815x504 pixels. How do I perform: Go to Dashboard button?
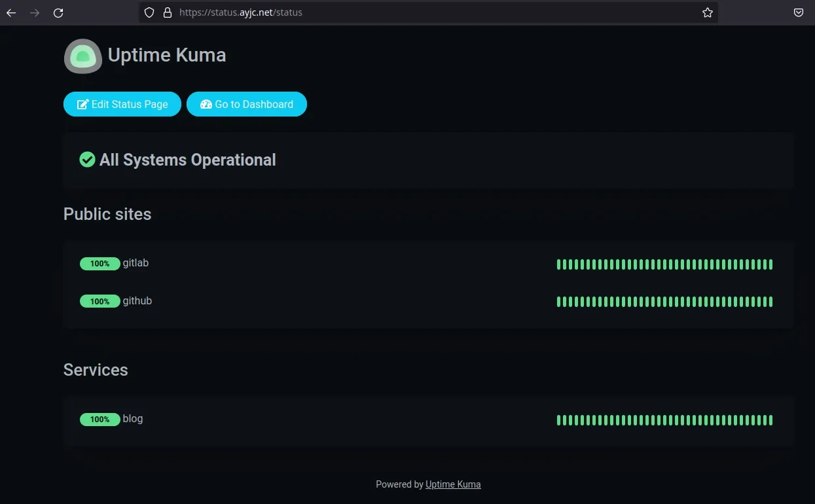pos(247,104)
